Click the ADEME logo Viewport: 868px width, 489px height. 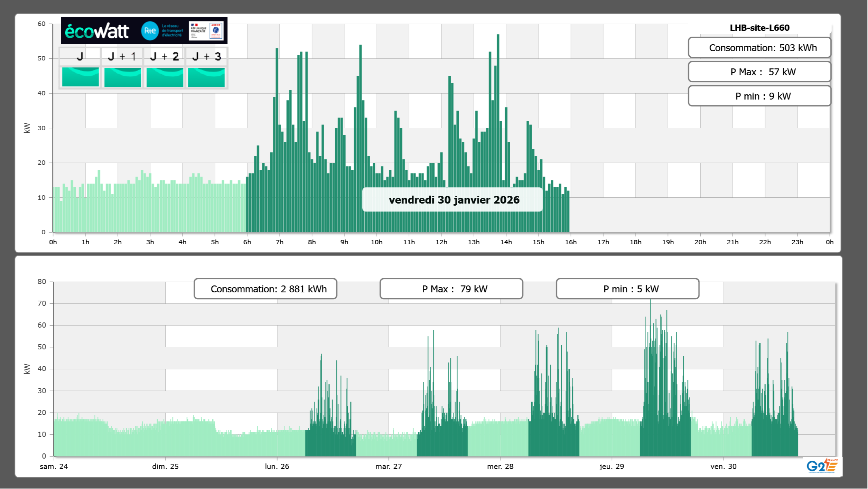[216, 31]
